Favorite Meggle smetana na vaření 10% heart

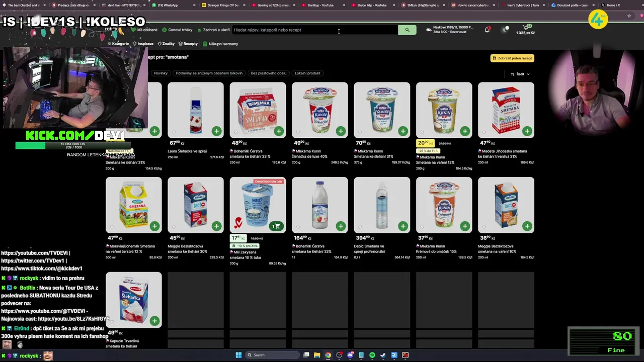tap(484, 228)
